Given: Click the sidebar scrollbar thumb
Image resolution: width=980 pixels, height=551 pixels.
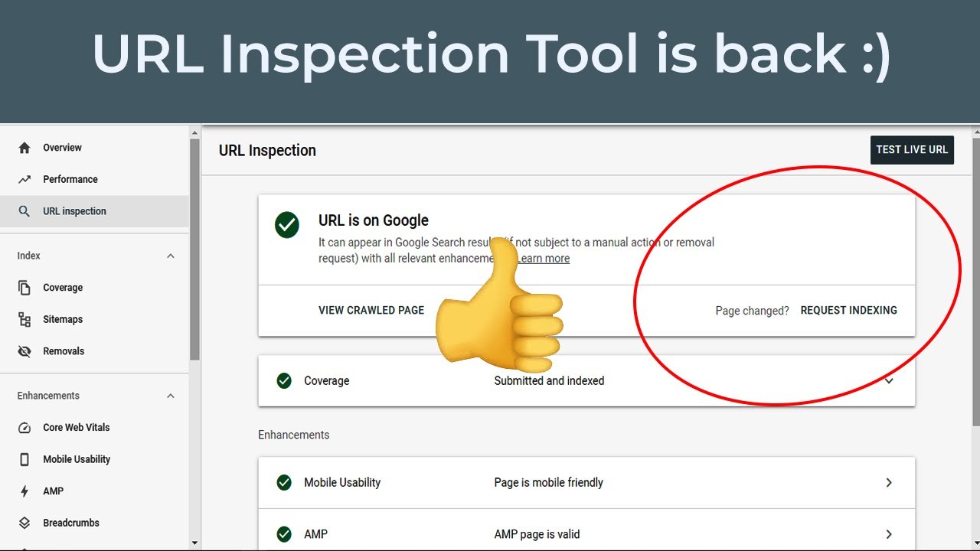Looking at the screenshot, I should (194, 249).
